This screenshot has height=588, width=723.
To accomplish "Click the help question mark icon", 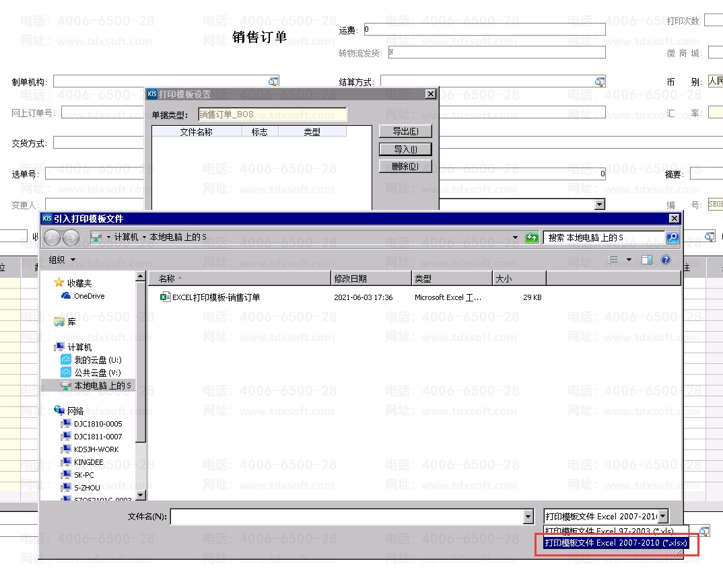I will (666, 260).
